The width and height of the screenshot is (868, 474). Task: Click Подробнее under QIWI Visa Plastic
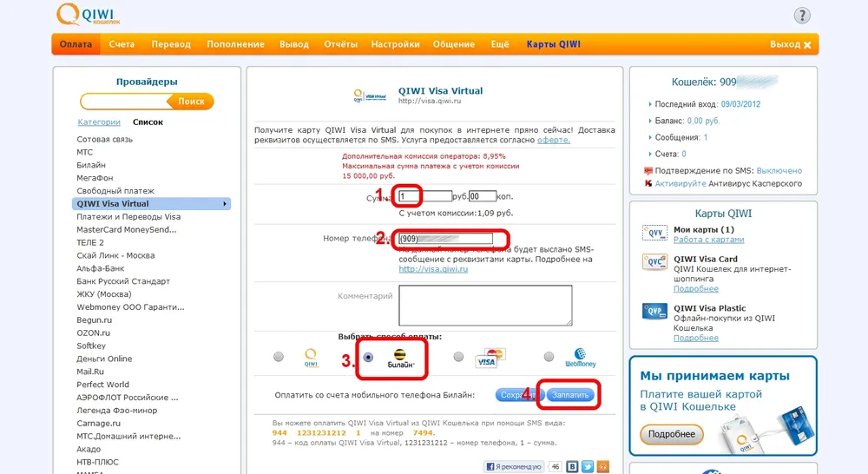pos(696,339)
